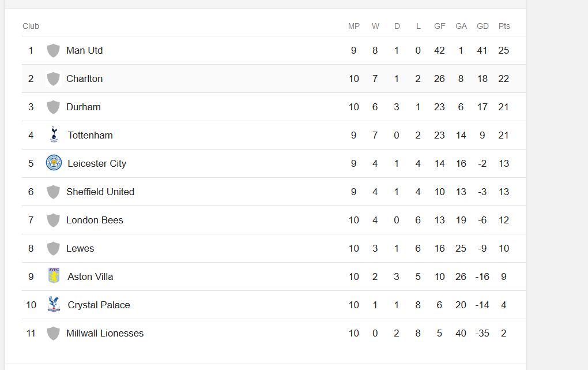Click the MP column header
Screen dimensions: 588x370
point(353,26)
